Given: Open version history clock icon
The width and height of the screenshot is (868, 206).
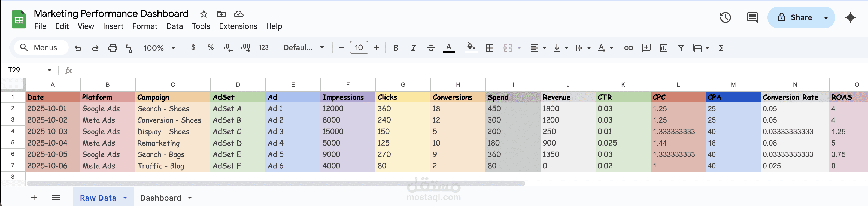Looking at the screenshot, I should (725, 17).
